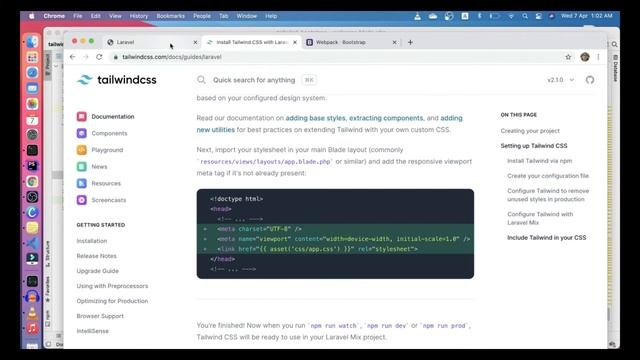640x360 pixels.
Task: Reload the Tailwind docs page
Action: point(99,57)
